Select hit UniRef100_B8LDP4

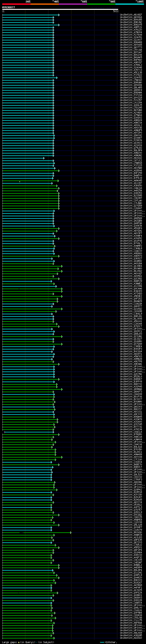(x=131, y=570)
